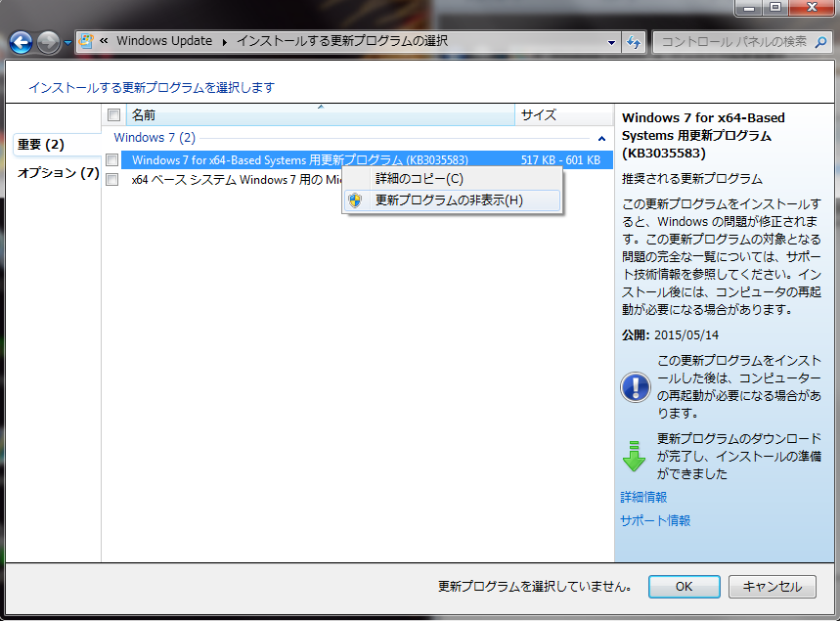Select the 重要 (2) category tab
This screenshot has width=840, height=621.
click(x=57, y=145)
